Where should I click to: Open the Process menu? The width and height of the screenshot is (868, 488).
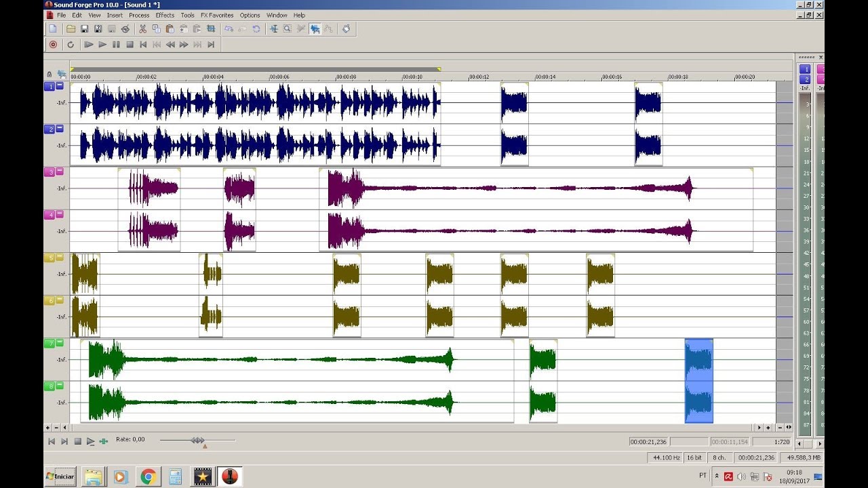click(139, 15)
